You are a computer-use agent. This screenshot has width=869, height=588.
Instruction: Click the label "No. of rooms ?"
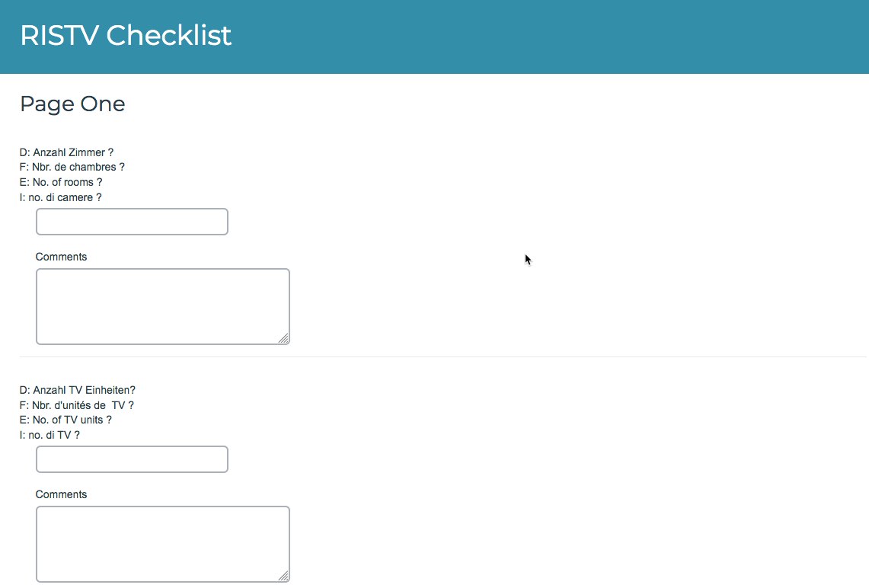tap(60, 182)
